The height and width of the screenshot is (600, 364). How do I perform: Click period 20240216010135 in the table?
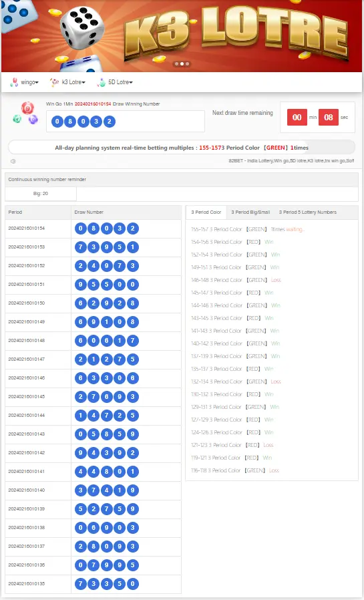click(27, 584)
